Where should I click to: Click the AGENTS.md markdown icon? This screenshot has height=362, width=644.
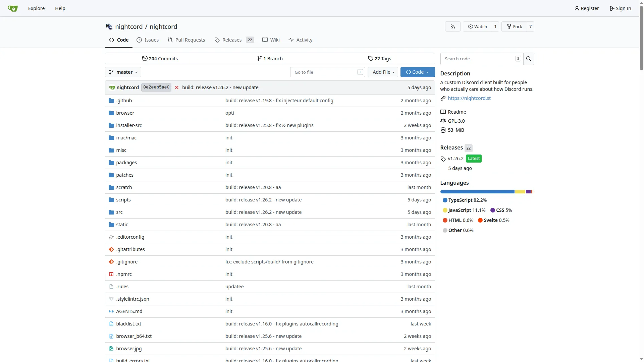coord(111,311)
